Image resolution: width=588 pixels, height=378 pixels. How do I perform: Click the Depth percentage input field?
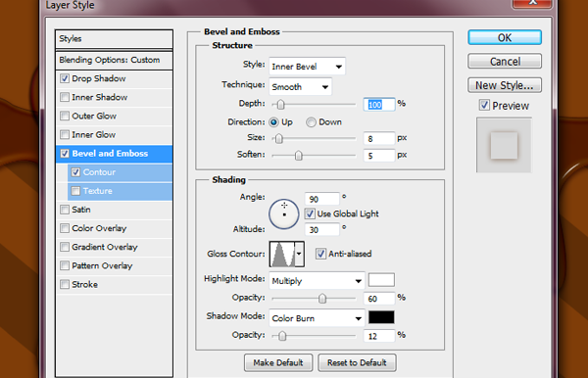coord(379,104)
